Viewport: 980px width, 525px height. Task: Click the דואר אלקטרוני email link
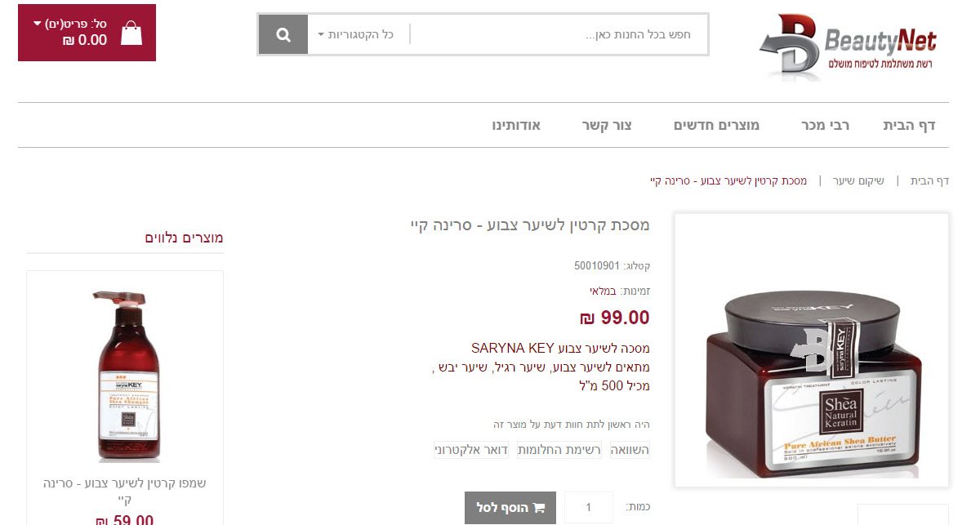point(471,450)
